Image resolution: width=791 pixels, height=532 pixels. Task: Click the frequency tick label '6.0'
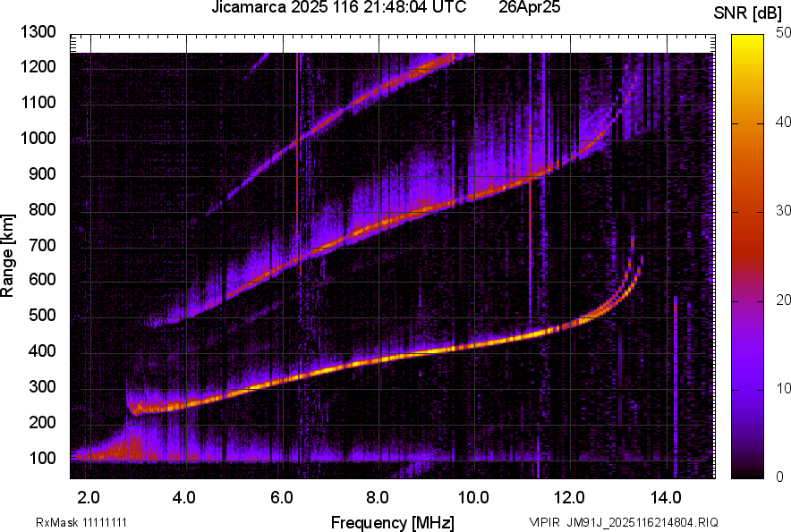pos(282,498)
